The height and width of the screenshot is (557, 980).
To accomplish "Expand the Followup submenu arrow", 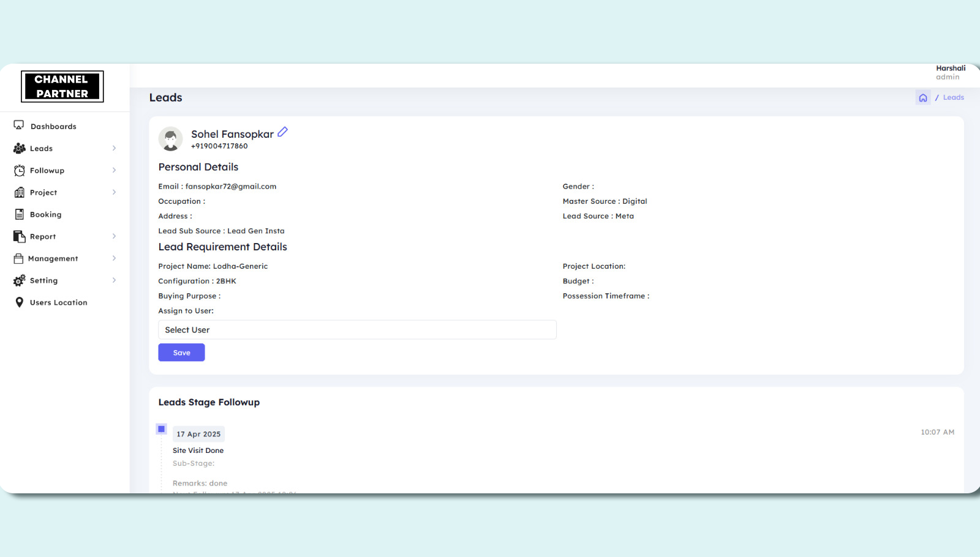I will [x=114, y=171].
